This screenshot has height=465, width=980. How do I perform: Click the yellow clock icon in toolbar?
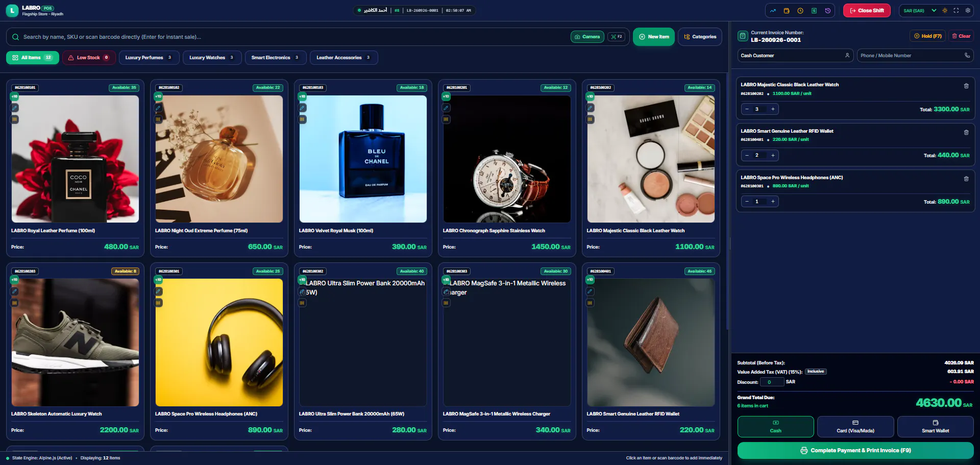click(x=800, y=11)
